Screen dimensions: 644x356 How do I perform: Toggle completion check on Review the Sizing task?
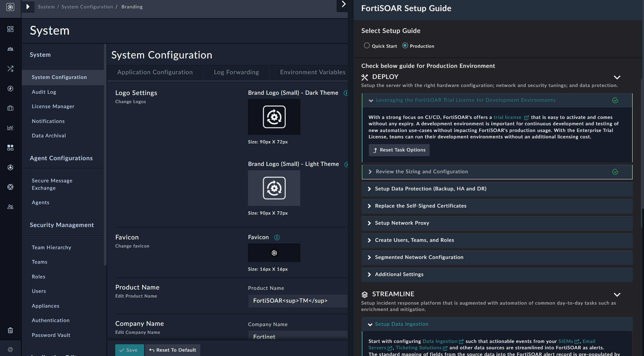pyautogui.click(x=615, y=172)
